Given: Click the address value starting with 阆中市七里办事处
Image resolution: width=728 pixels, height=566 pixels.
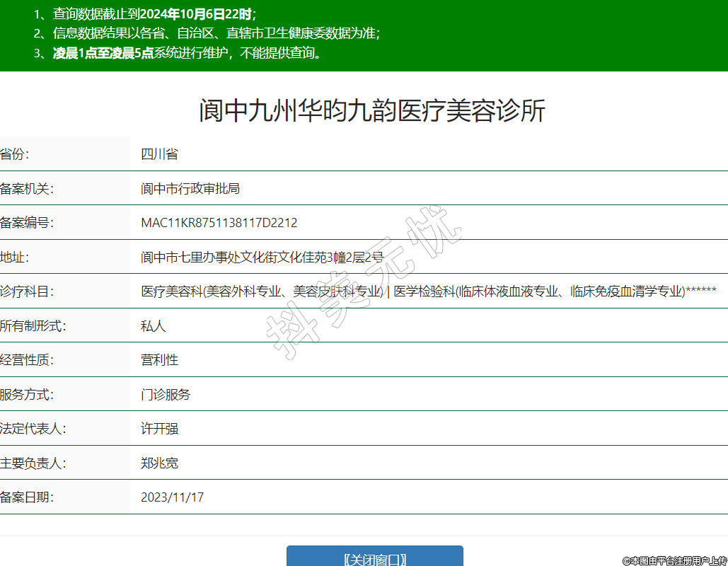Looking at the screenshot, I should pos(262,258).
